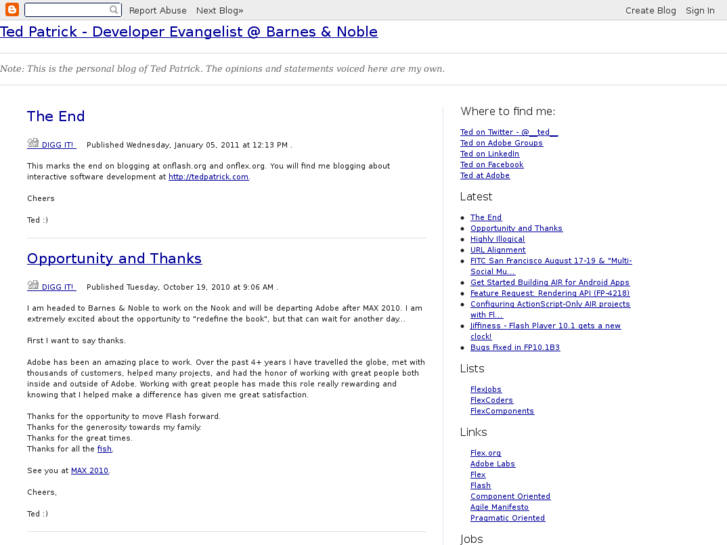Click Published Tuesday, October 19, 2010 date text

[180, 287]
